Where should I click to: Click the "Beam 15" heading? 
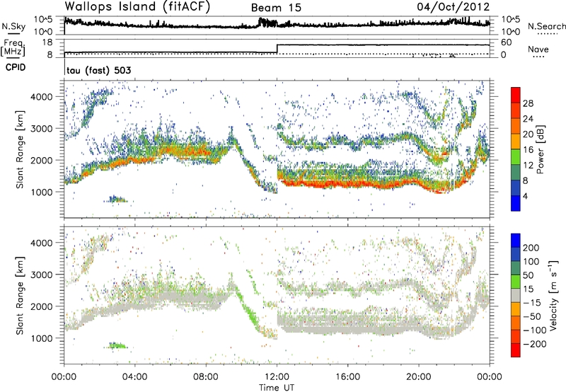276,8
